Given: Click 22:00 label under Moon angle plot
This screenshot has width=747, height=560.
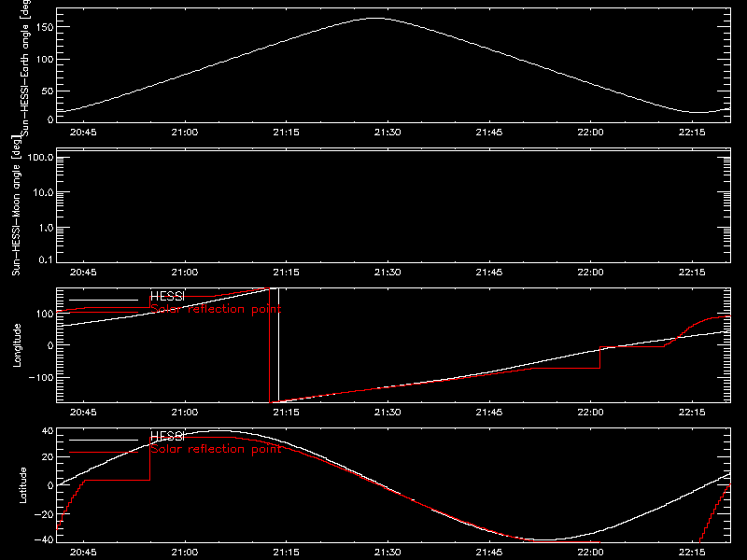Looking at the screenshot, I should pyautogui.click(x=590, y=273).
